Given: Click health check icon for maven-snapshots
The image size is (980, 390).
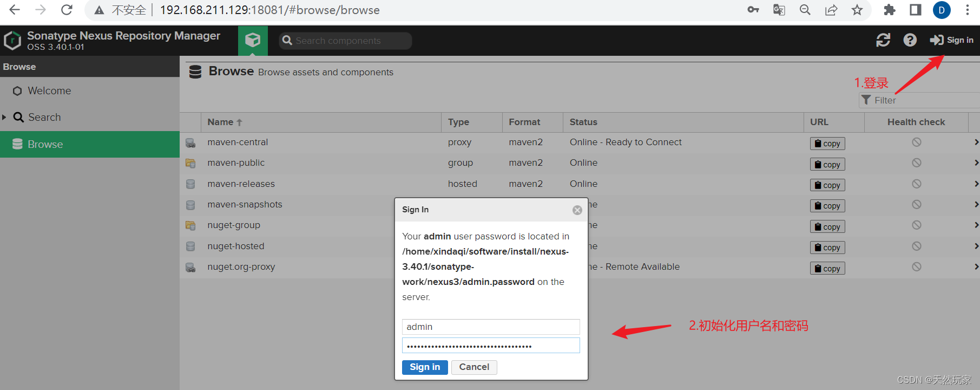Looking at the screenshot, I should [916, 204].
